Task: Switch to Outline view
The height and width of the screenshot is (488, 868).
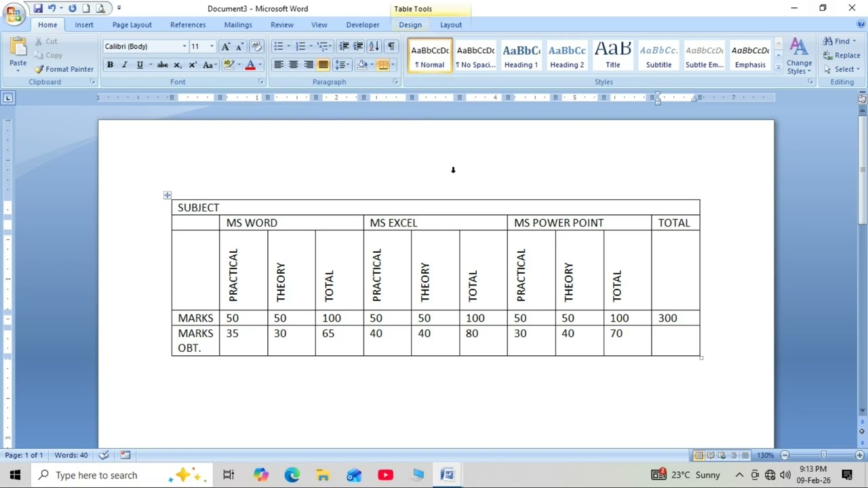Action: (733, 455)
